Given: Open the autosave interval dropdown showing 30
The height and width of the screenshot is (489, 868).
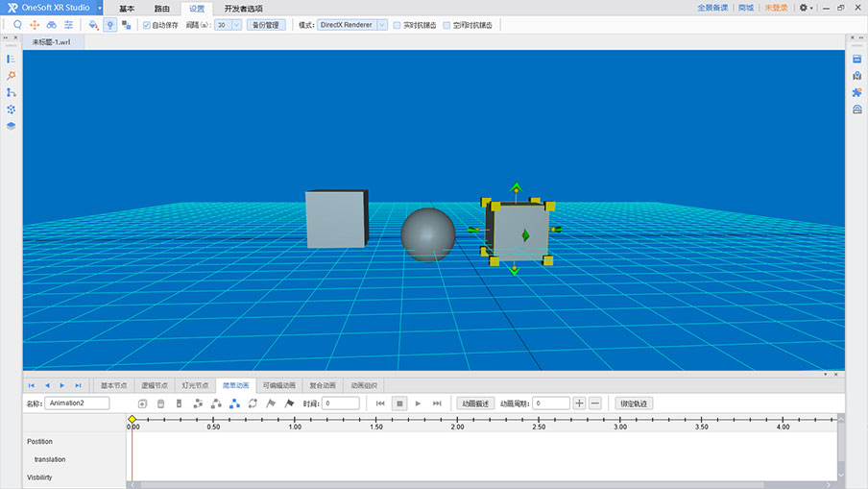Looking at the screenshot, I should (228, 25).
